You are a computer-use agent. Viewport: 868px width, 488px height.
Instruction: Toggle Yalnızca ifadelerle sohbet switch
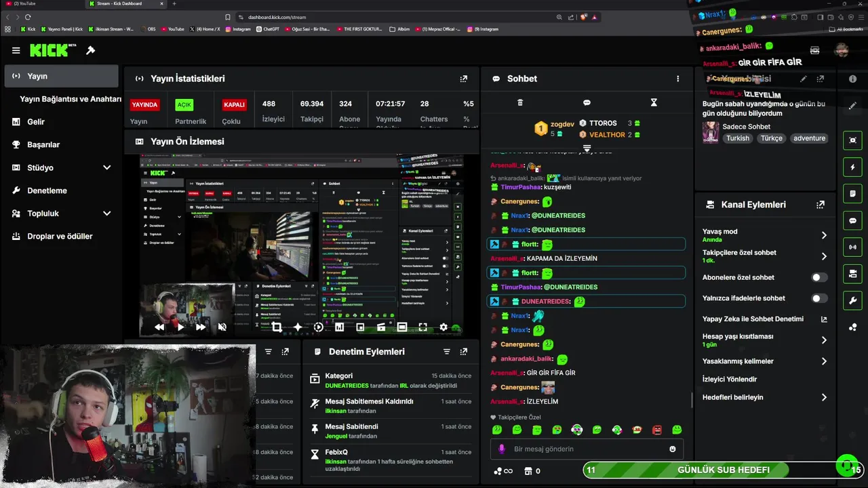(819, 298)
